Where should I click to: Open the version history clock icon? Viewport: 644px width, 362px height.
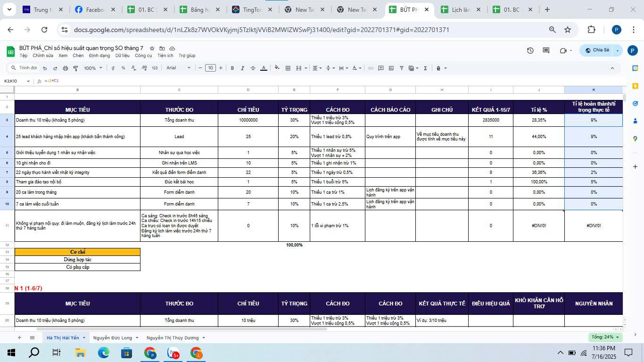click(530, 50)
